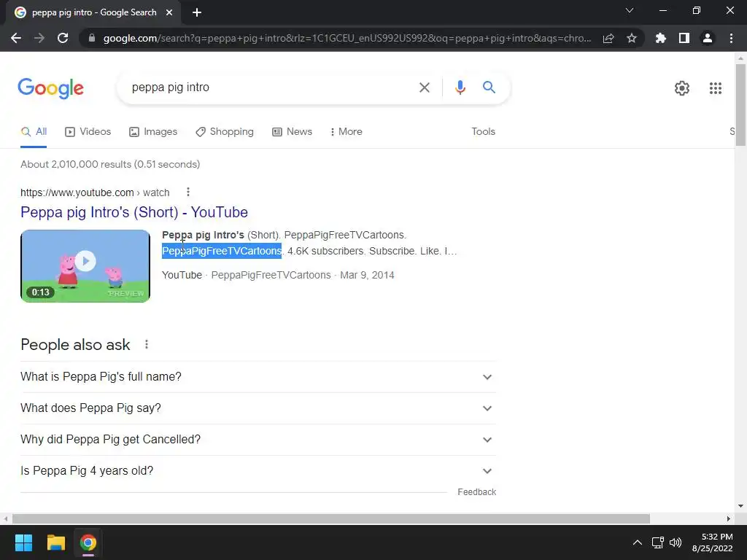Bookmark this page with the star
Screen dimensions: 747x560
(632, 38)
